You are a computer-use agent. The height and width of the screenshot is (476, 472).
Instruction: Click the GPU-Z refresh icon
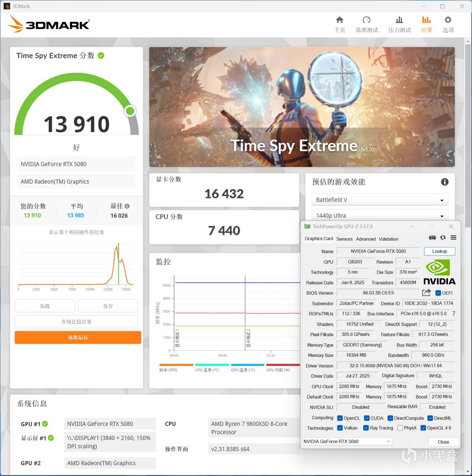443,238
